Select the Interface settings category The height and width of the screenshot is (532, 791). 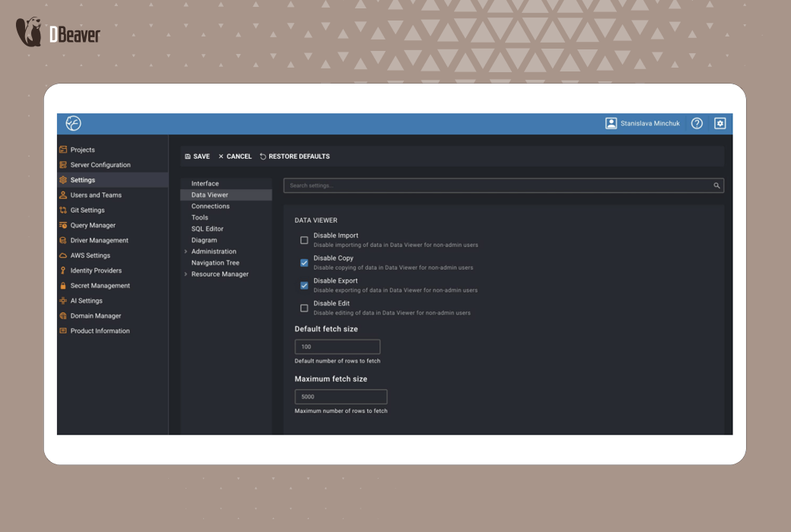click(204, 183)
